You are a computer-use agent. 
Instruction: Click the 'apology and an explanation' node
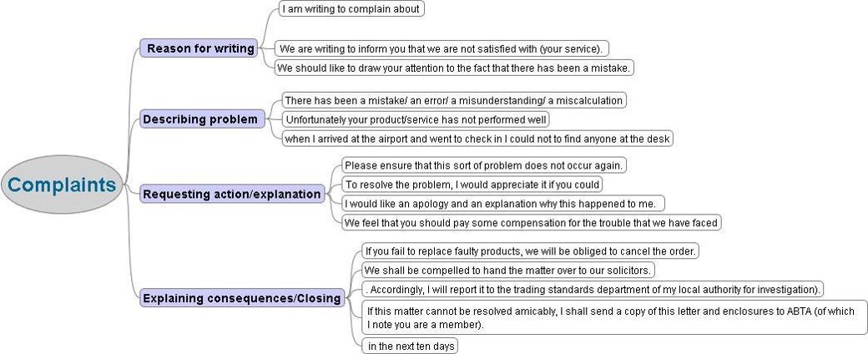(x=502, y=204)
